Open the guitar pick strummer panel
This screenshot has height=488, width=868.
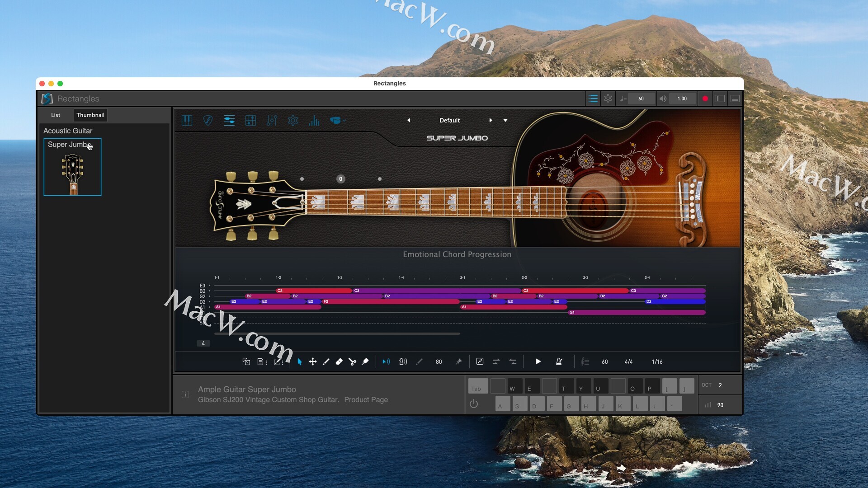(208, 121)
